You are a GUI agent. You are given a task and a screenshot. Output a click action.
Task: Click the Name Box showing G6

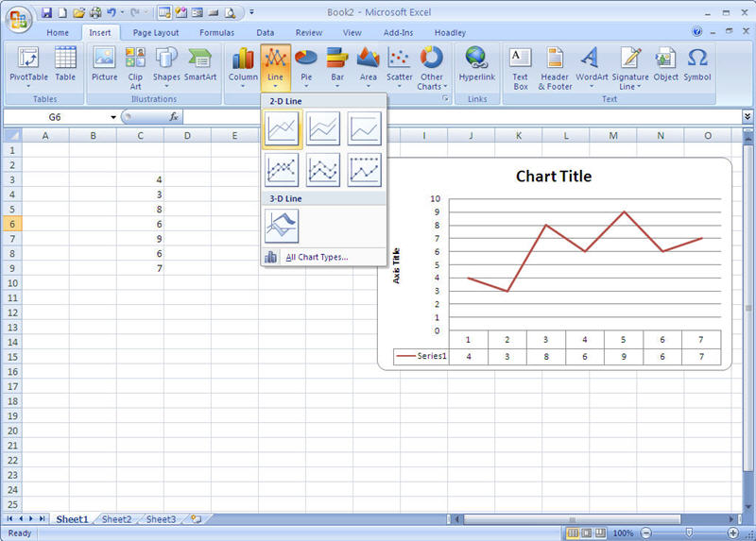[55, 117]
